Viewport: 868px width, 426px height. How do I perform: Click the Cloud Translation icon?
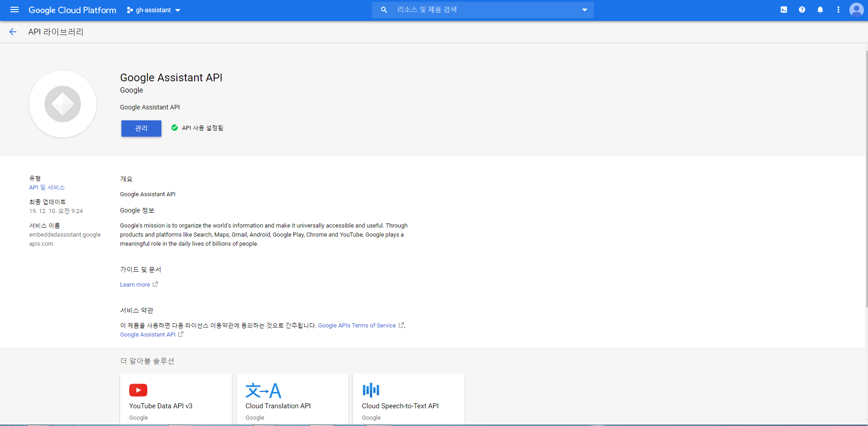coord(263,390)
